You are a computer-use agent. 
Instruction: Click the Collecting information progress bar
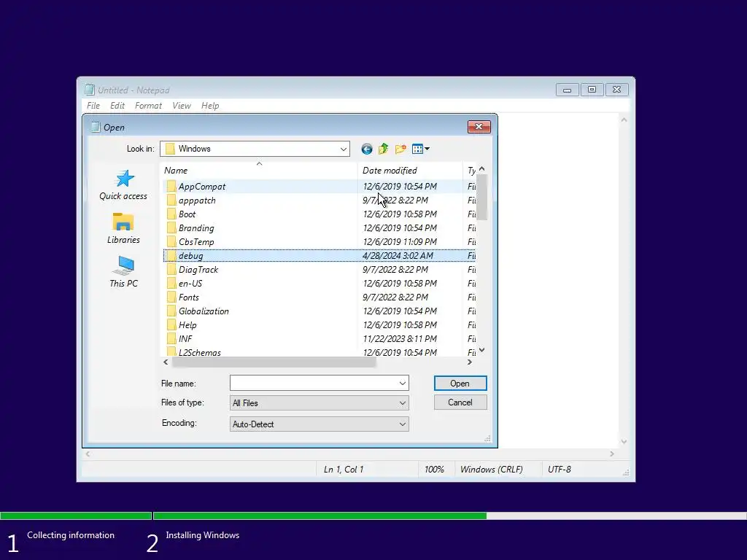(76, 516)
